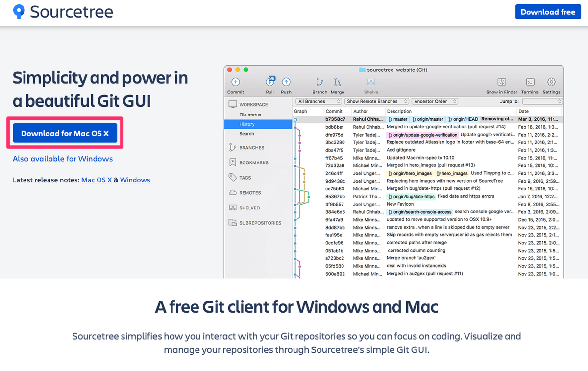Select commit 500a892 row

(428, 274)
